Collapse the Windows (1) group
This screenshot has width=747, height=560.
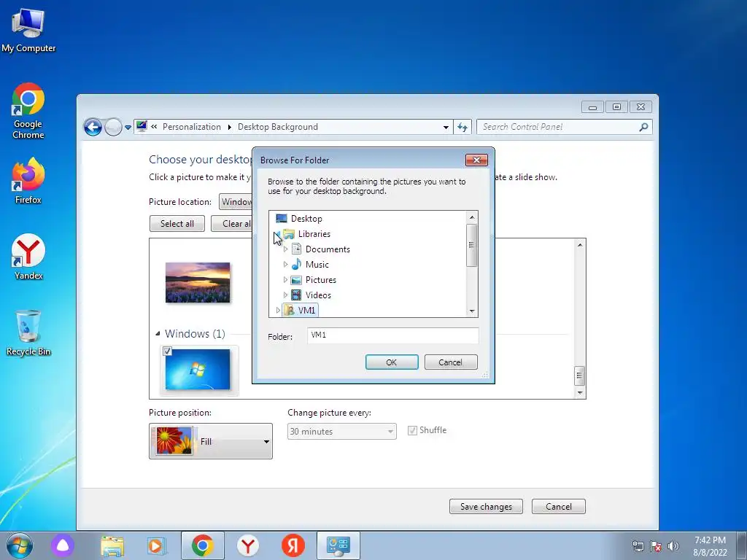pyautogui.click(x=158, y=334)
